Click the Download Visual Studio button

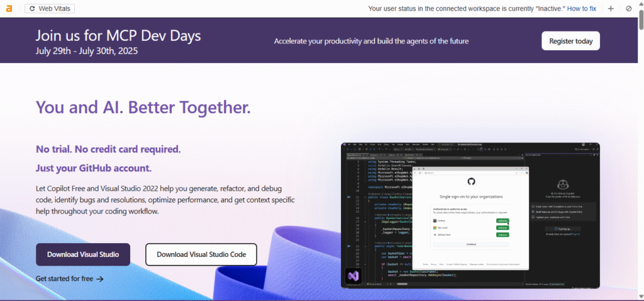point(83,254)
